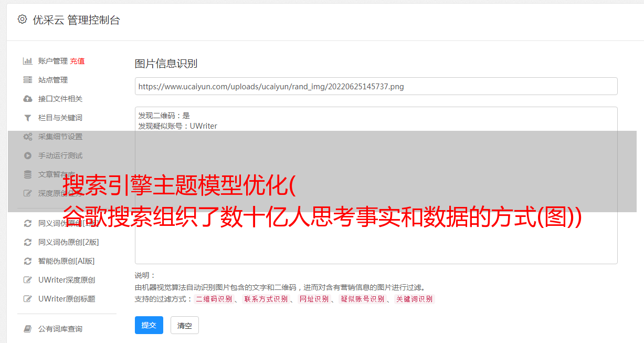Image resolution: width=644 pixels, height=343 pixels.
Task: Click the book icon for 公有词库查询
Action: pyautogui.click(x=28, y=329)
